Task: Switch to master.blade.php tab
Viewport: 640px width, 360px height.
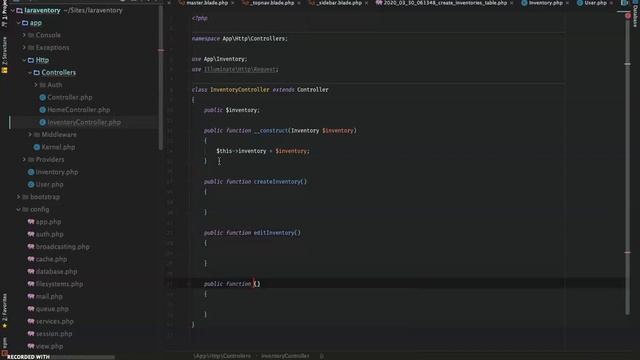Action: pyautogui.click(x=207, y=3)
